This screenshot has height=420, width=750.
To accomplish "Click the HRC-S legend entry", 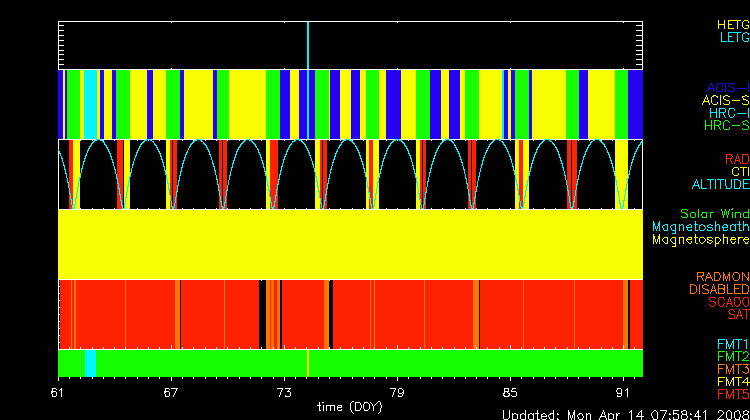I will pyautogui.click(x=726, y=126).
